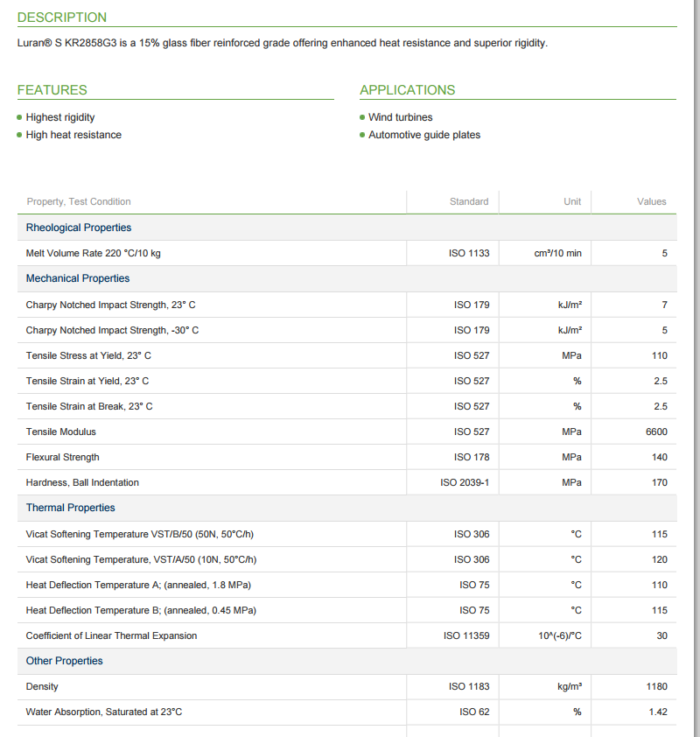Click 'Tensile Stress at Yield, 23° C' label
700x737 pixels.
(88, 356)
